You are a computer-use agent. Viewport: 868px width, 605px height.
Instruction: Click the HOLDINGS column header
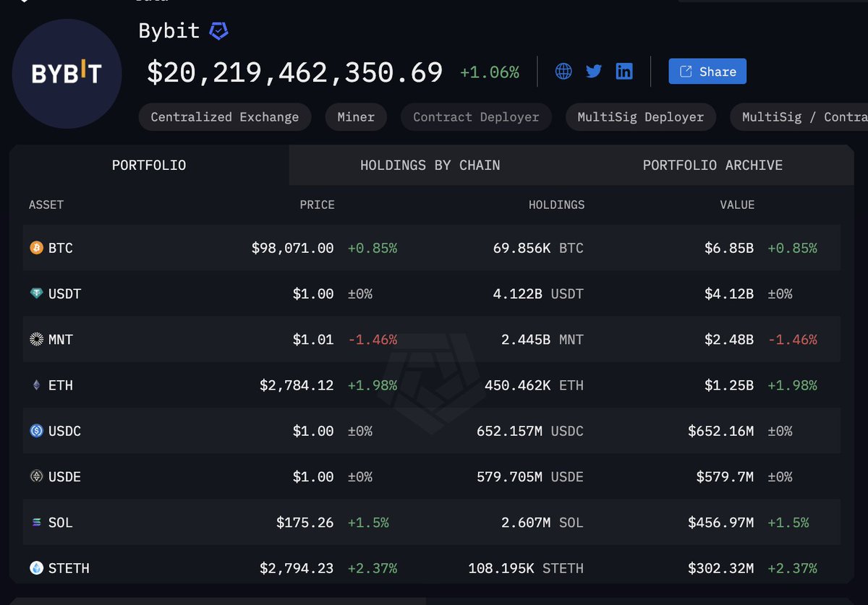[556, 205]
